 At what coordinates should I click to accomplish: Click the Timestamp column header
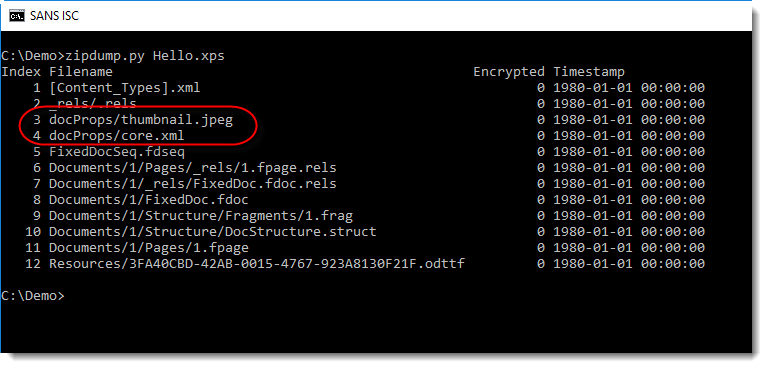click(589, 72)
